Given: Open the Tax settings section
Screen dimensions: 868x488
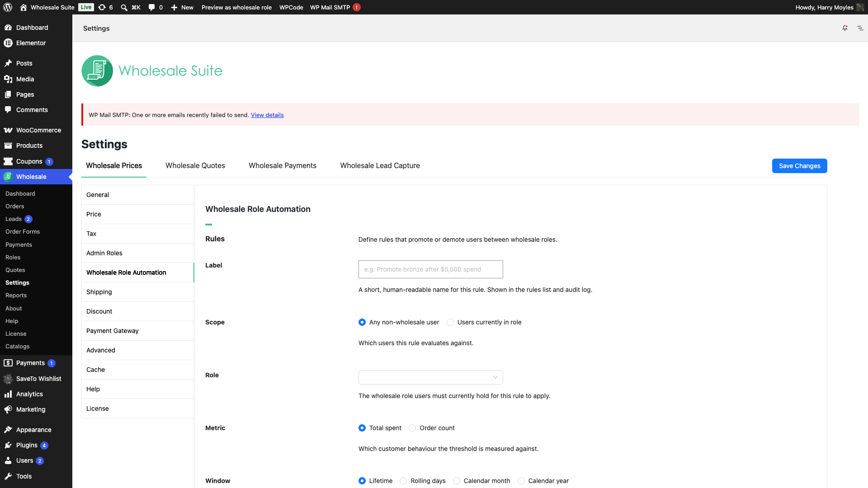Looking at the screenshot, I should pyautogui.click(x=137, y=234).
